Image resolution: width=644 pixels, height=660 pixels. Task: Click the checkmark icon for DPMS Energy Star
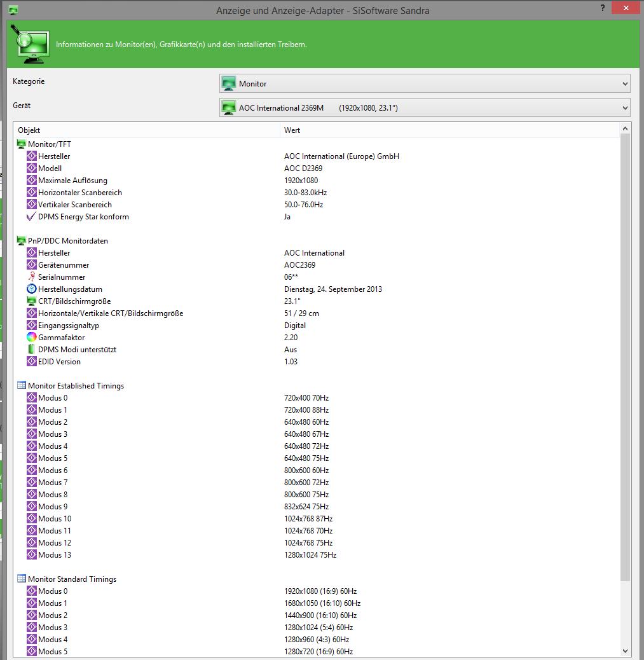point(31,216)
